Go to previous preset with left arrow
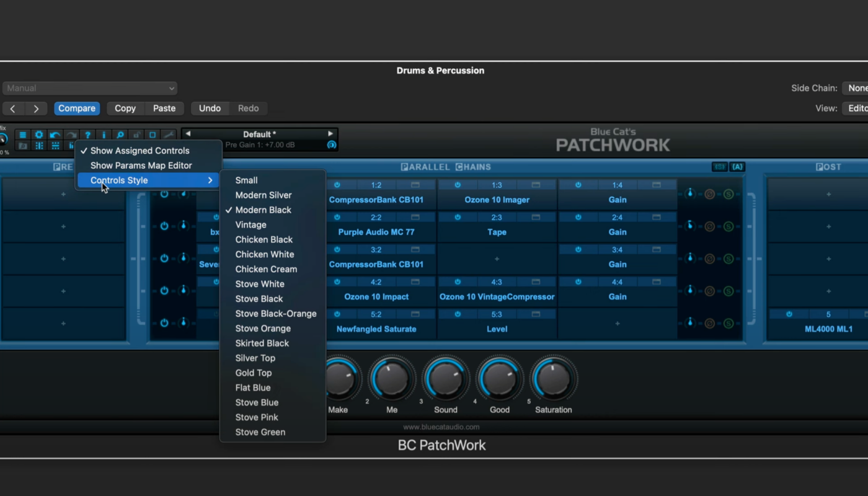868x496 pixels. 188,134
